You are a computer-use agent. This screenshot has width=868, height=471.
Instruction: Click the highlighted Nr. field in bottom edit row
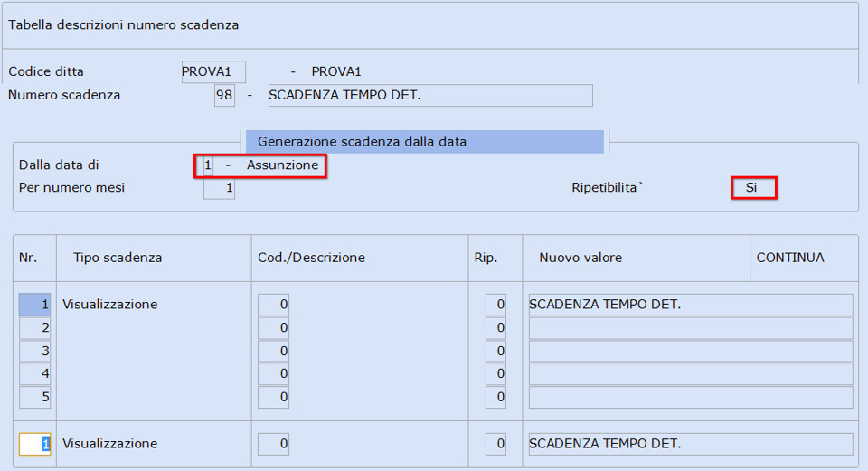[35, 444]
